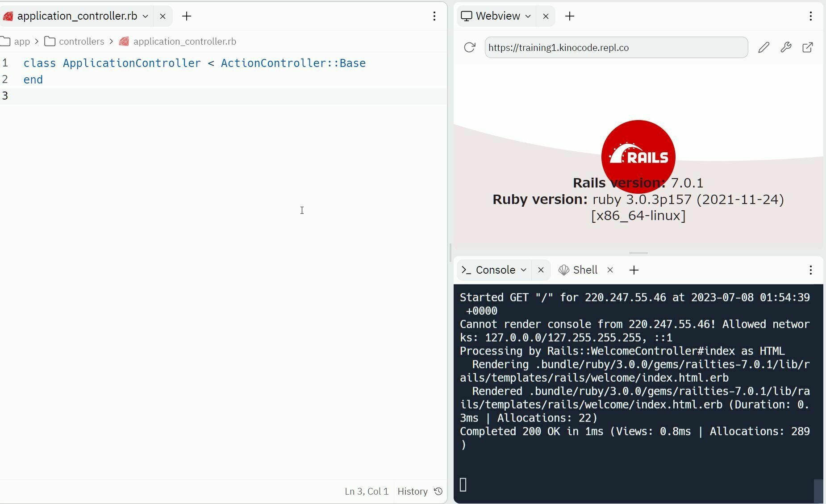
Task: Close the Console tab
Action: 541,270
